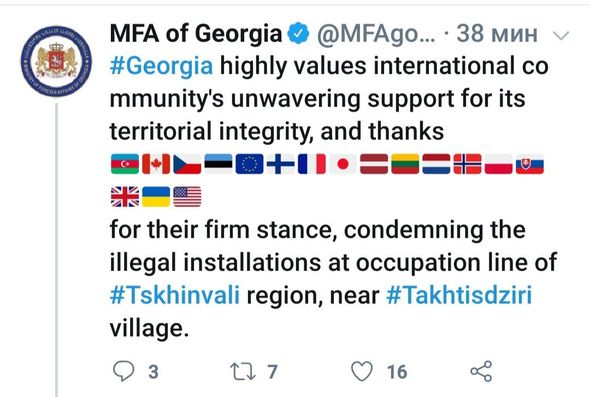The width and height of the screenshot is (590, 397).
Task: Open the share icon options
Action: click(x=481, y=371)
